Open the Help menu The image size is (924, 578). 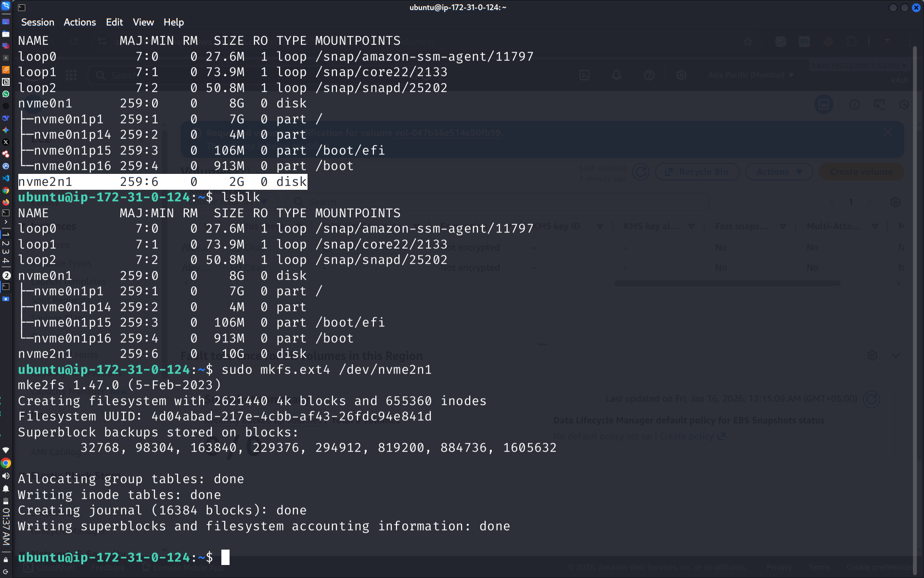174,22
